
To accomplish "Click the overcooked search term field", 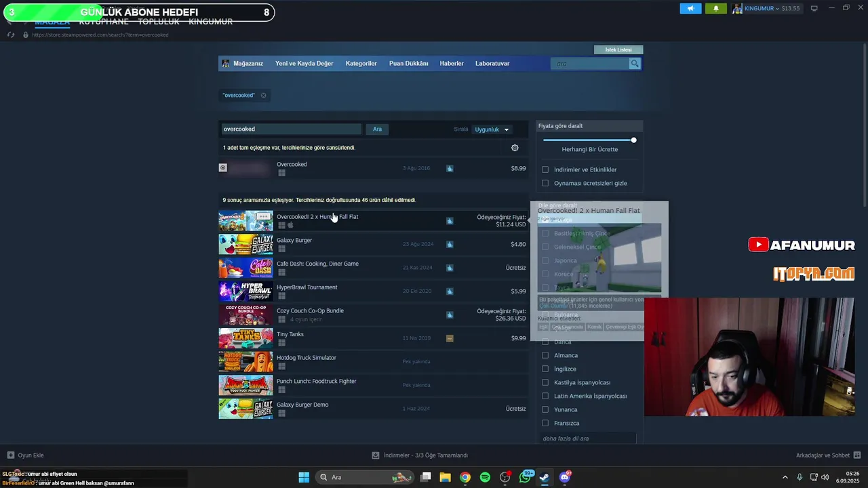I will pos(292,129).
